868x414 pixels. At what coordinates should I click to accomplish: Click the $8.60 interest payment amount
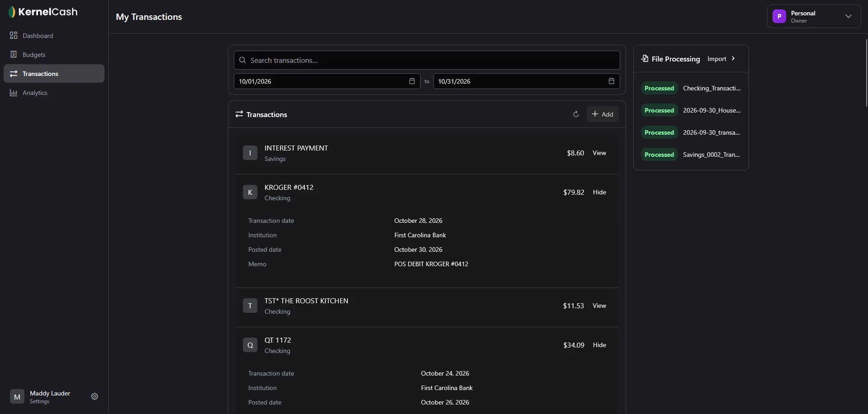point(575,153)
